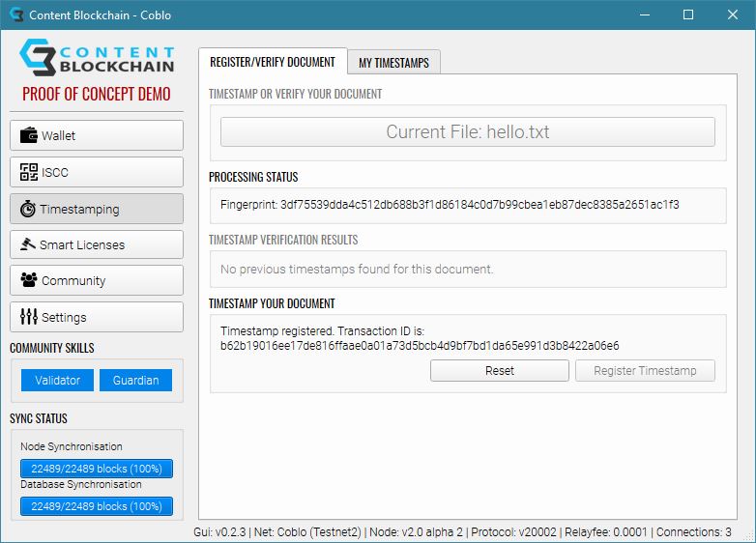Click the 'COMMUNITY SKILLS' heading
Screen dimensions: 756x543
(x=52, y=348)
